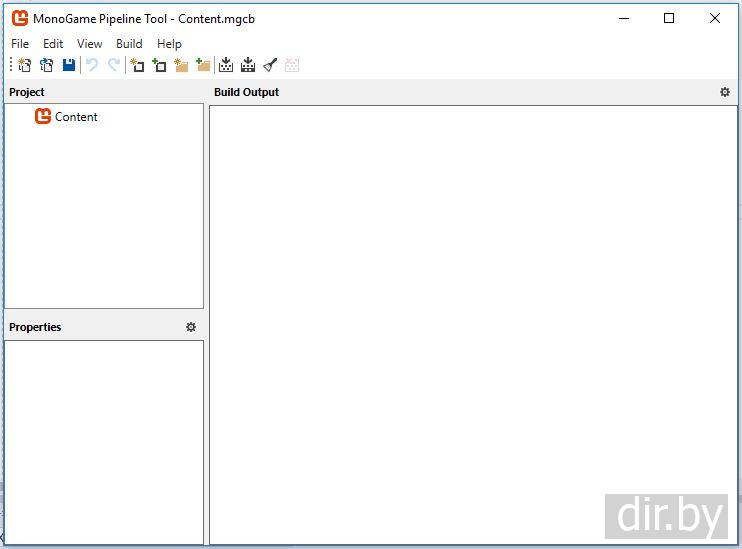Click the Add Existing Folder icon
Image resolution: width=742 pixels, height=549 pixels.
click(x=203, y=65)
